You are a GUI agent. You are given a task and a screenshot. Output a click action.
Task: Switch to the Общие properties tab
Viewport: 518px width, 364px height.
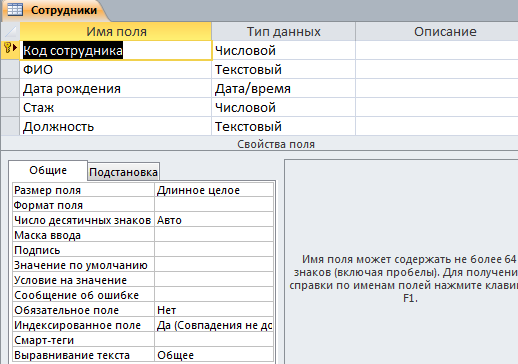[48, 170]
